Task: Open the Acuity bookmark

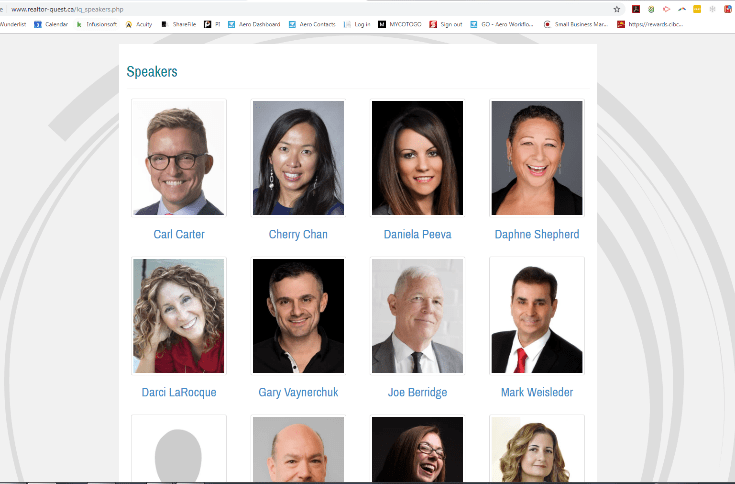Action: 139,24
